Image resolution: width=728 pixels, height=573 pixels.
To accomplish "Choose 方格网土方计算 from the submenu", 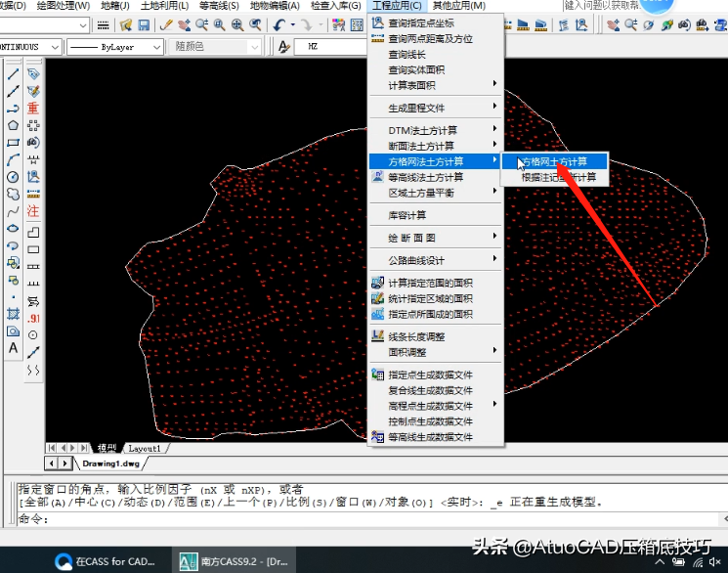I will pos(554,161).
